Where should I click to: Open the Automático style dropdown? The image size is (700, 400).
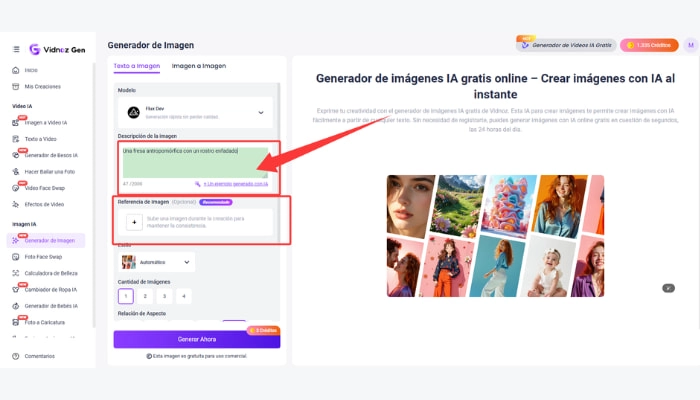point(156,262)
